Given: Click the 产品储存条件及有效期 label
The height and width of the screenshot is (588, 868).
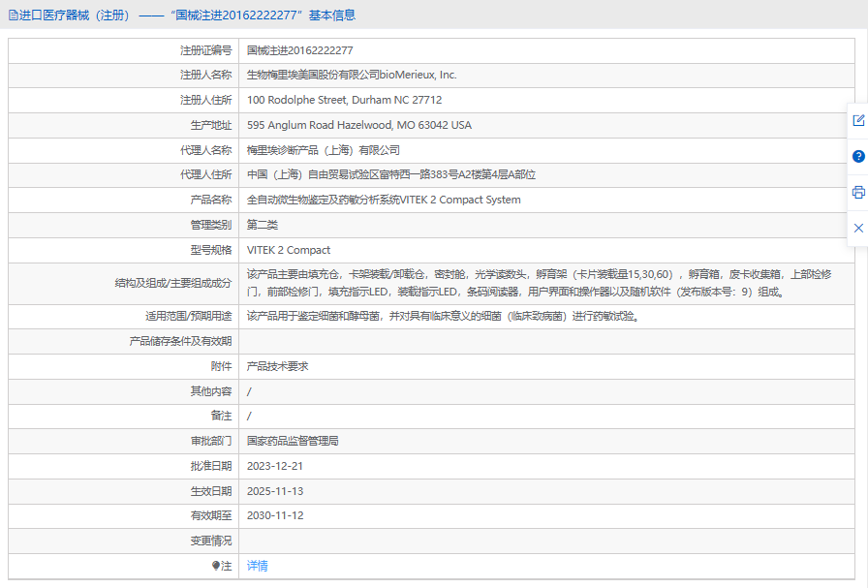Looking at the screenshot, I should point(180,341).
